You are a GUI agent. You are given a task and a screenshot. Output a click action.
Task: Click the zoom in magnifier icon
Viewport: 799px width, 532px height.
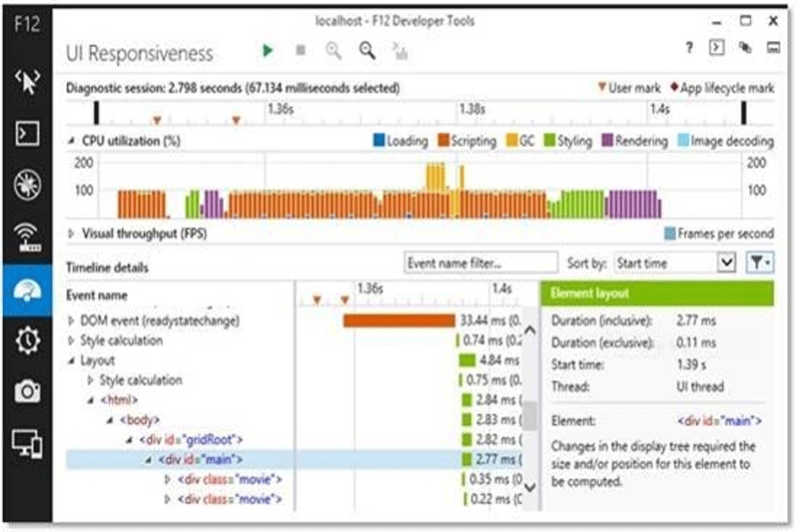click(x=368, y=50)
